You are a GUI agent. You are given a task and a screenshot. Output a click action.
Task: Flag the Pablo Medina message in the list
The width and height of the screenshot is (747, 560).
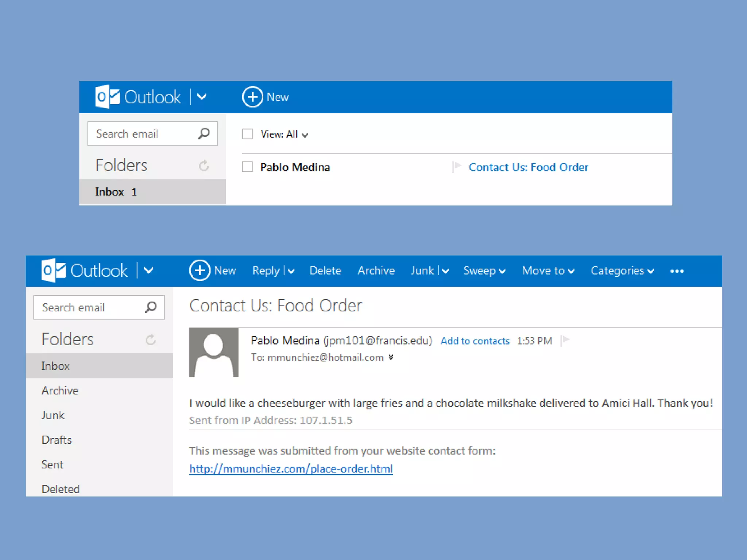click(456, 167)
